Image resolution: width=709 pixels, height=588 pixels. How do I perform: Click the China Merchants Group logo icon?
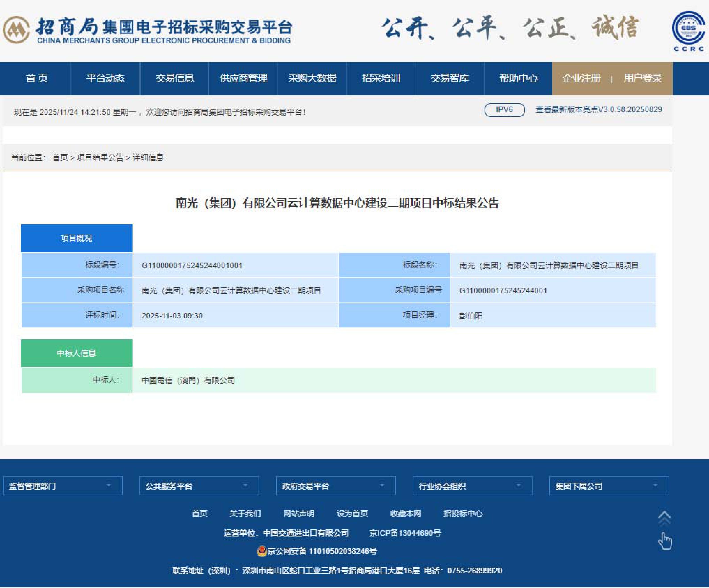pyautogui.click(x=16, y=30)
